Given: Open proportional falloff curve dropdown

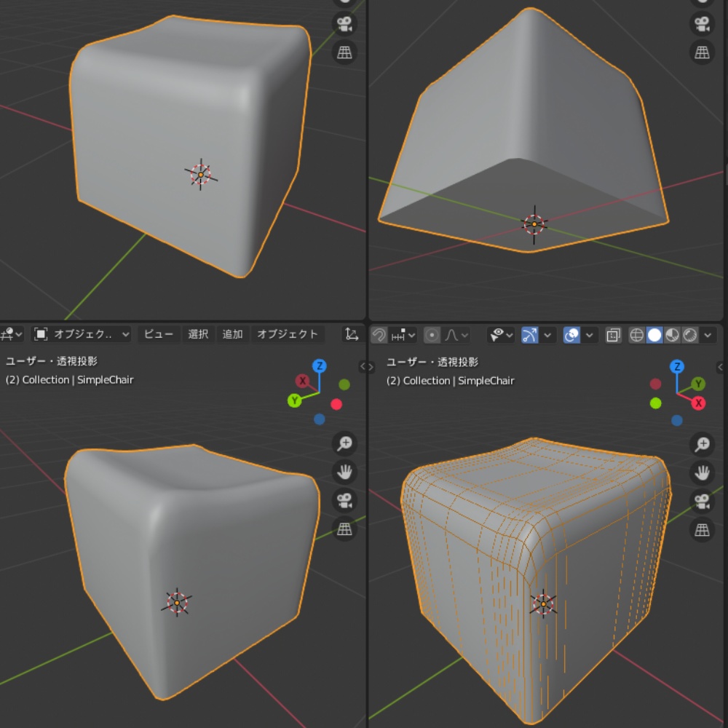Looking at the screenshot, I should pyautogui.click(x=456, y=335).
